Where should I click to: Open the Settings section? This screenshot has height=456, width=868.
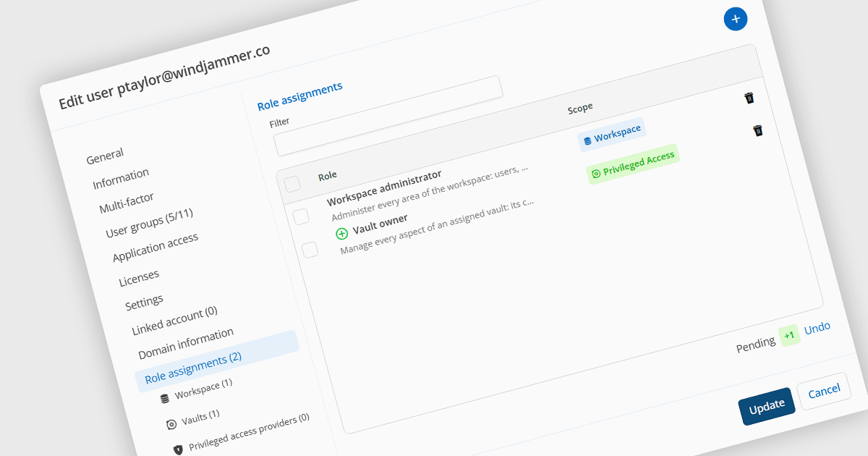144,303
